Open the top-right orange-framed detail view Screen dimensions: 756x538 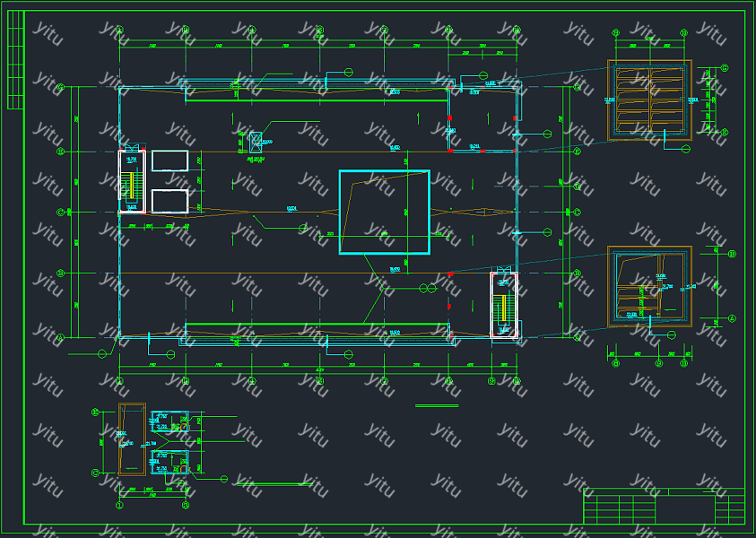click(x=650, y=100)
